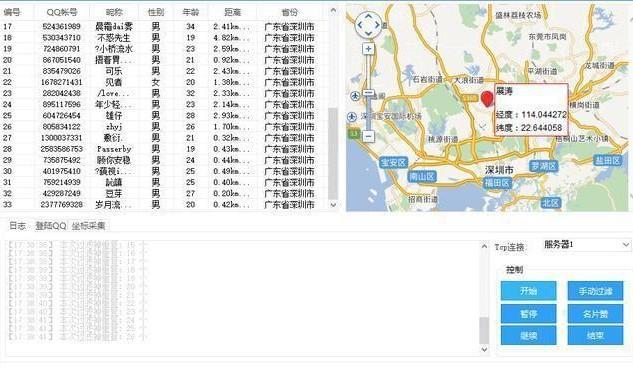Select row with QQ 759214939

(161, 183)
